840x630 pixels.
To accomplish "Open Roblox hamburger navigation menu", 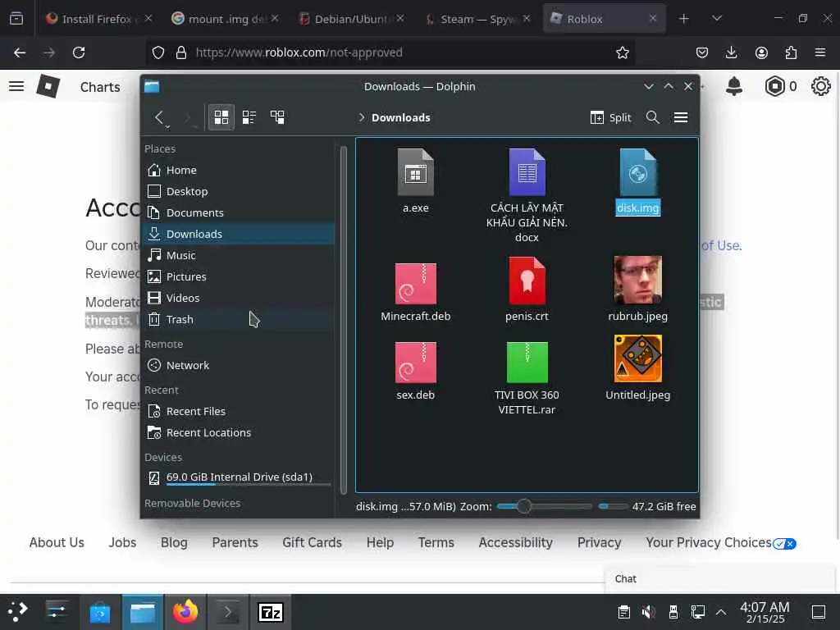I will tap(16, 86).
